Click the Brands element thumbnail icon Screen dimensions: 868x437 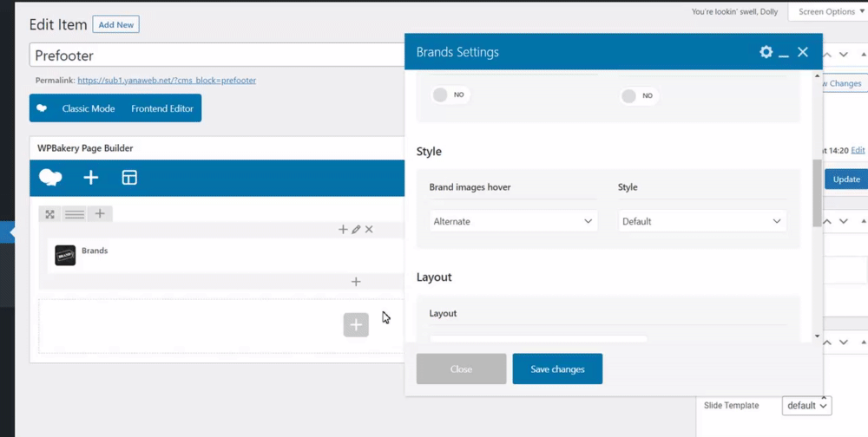[x=65, y=256]
